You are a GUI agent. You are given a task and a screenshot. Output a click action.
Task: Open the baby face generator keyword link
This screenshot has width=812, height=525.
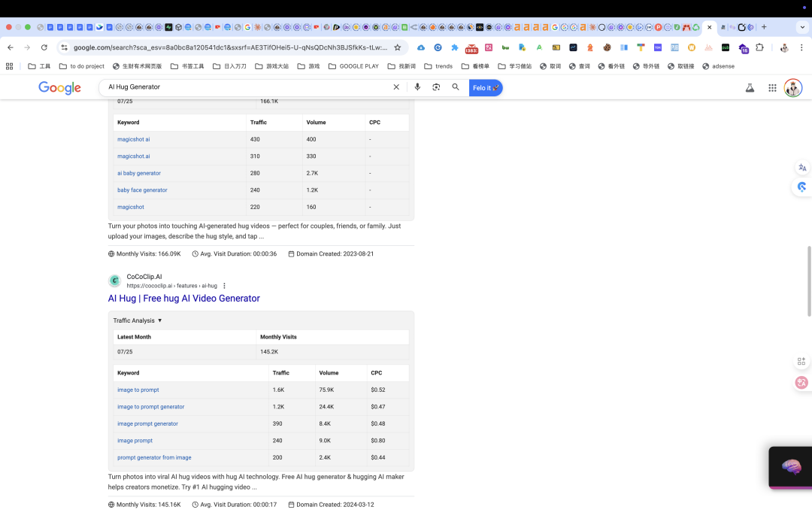pyautogui.click(x=142, y=190)
